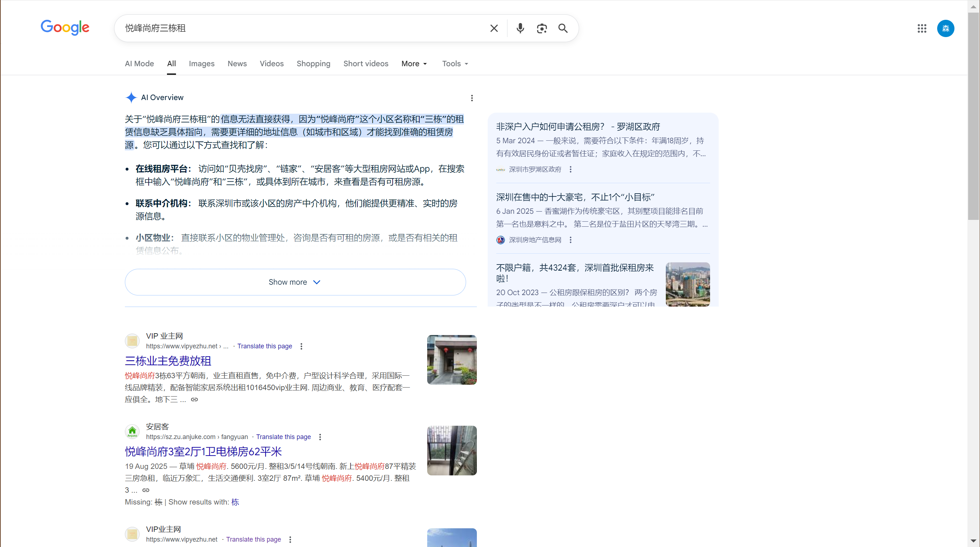The height and width of the screenshot is (547, 980).
Task: Open three-dot menu beside 深圳市罗湖区政府
Action: click(570, 169)
